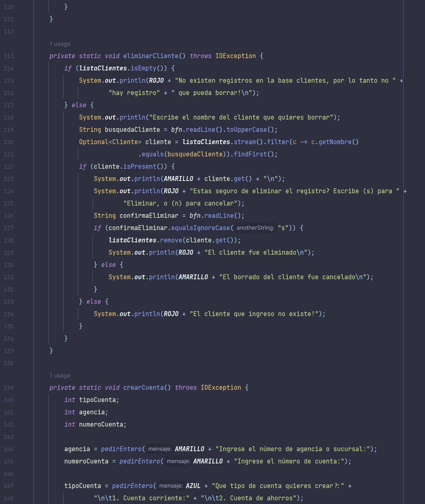
Task: Click the eliminarCliente method name on line 113
Action: point(151,56)
